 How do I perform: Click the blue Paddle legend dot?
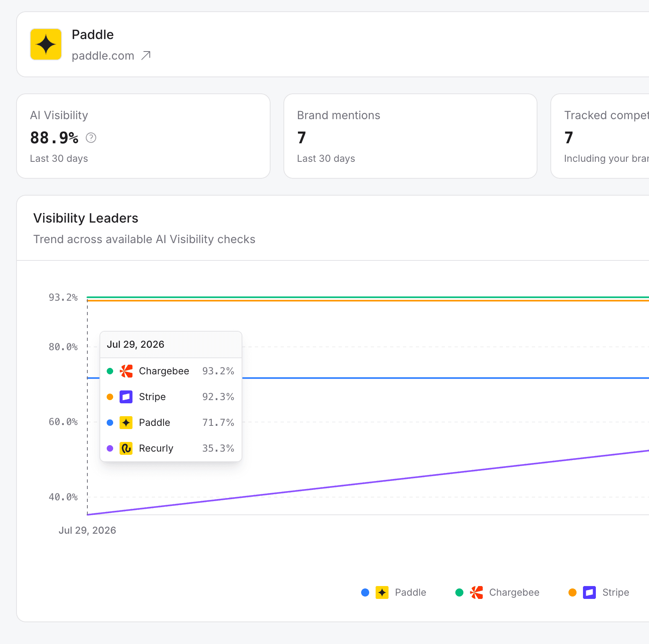(365, 592)
